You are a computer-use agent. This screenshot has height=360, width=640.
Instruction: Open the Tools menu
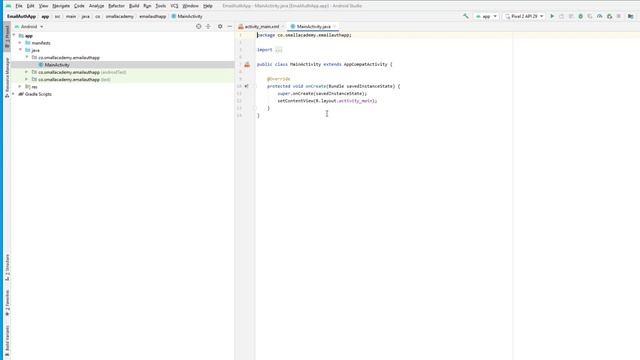pyautogui.click(x=161, y=6)
